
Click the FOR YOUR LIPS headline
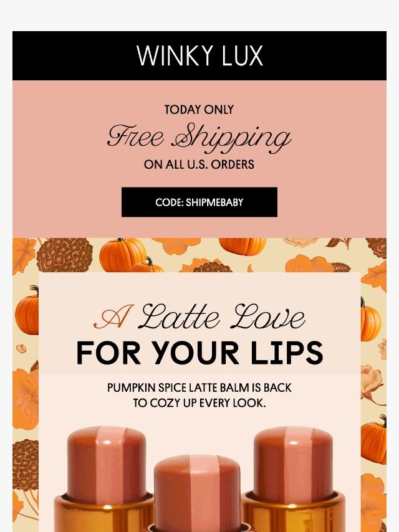(x=199, y=353)
